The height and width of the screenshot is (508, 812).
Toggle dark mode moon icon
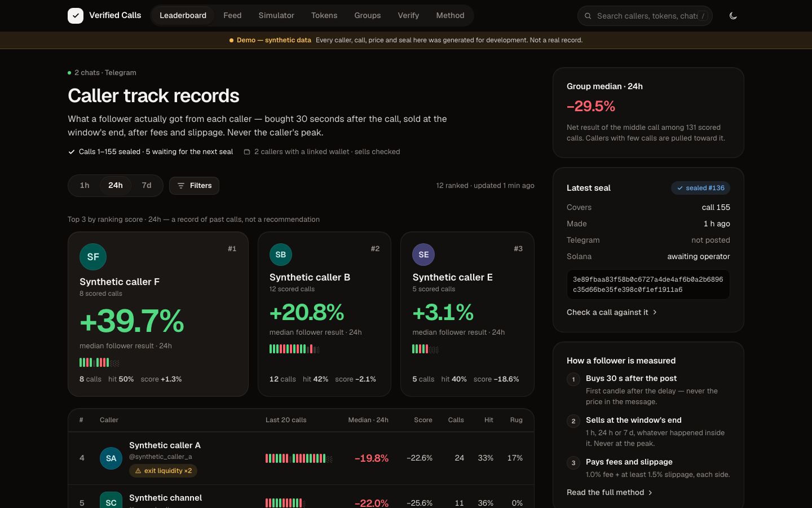coord(733,16)
